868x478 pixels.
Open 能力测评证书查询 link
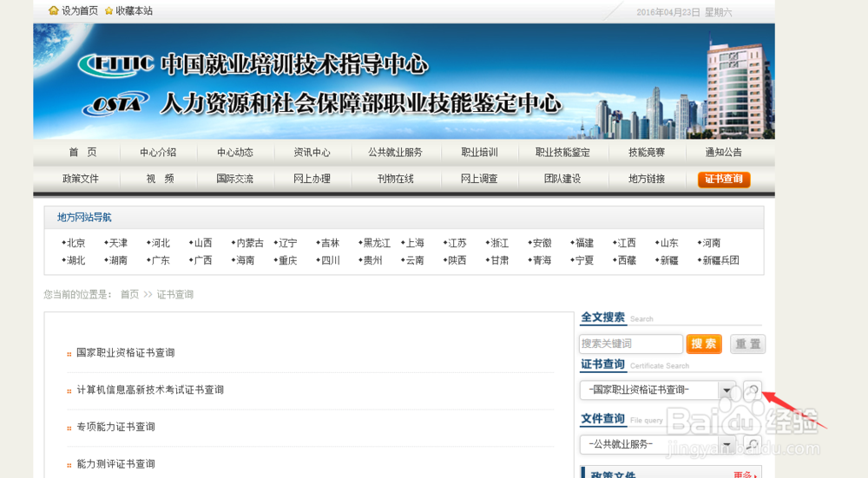tap(115, 464)
